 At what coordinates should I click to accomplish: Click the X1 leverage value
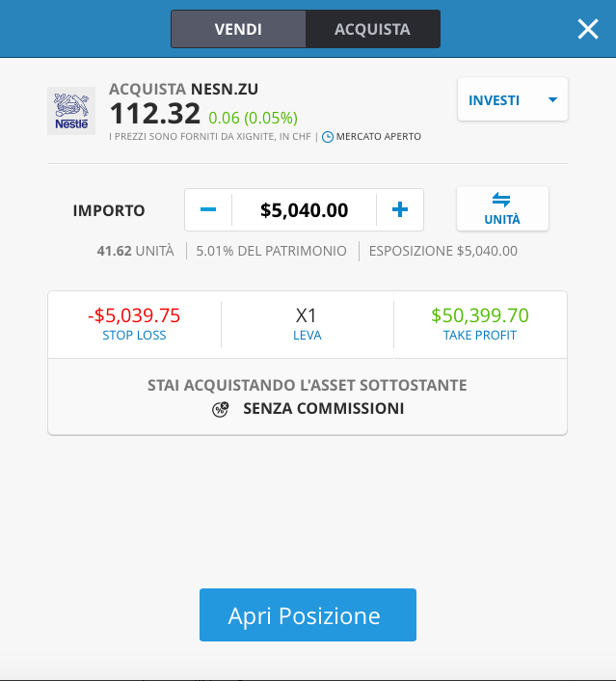coord(307,315)
